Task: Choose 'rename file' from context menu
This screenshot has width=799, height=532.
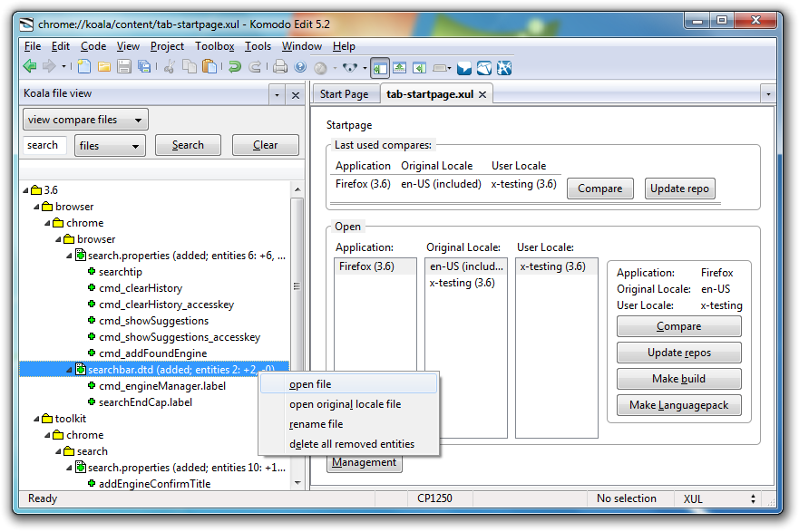Action: pos(349,424)
